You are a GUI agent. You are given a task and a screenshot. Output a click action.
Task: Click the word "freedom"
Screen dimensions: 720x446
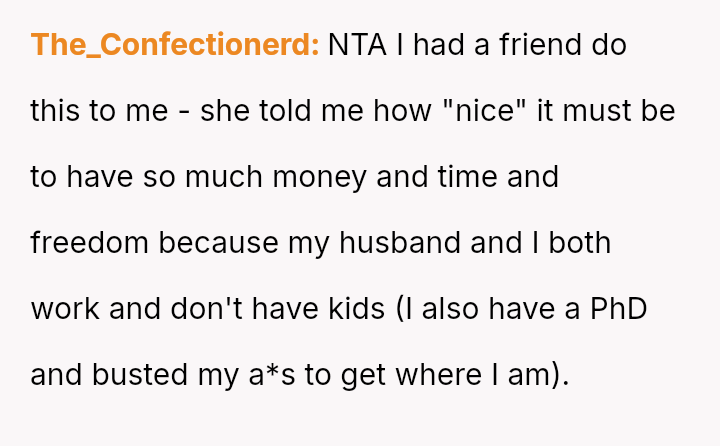(89, 243)
